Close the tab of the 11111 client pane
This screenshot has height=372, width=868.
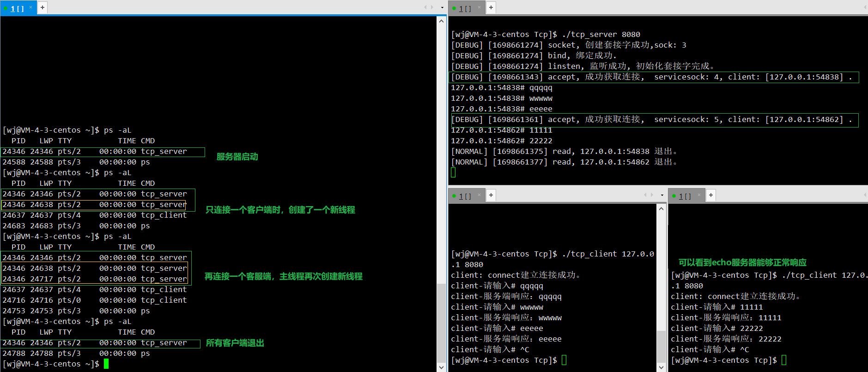pyautogui.click(x=699, y=195)
